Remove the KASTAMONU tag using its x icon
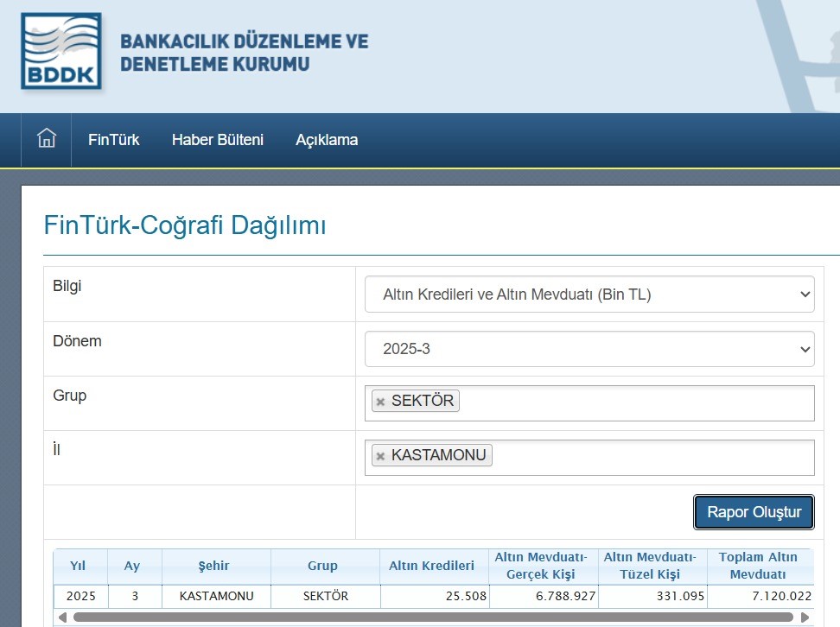The height and width of the screenshot is (627, 840). pyautogui.click(x=380, y=454)
